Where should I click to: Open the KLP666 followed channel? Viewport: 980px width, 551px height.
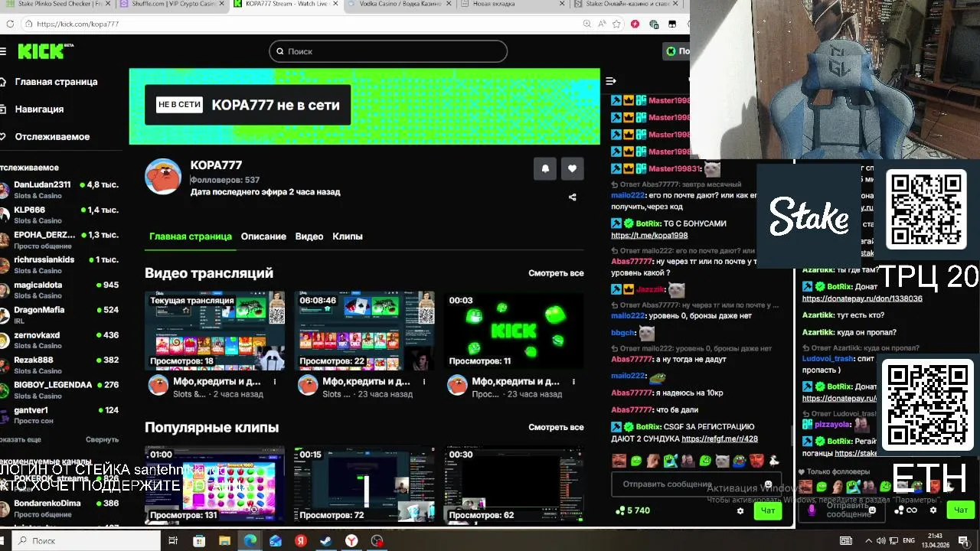(x=60, y=215)
